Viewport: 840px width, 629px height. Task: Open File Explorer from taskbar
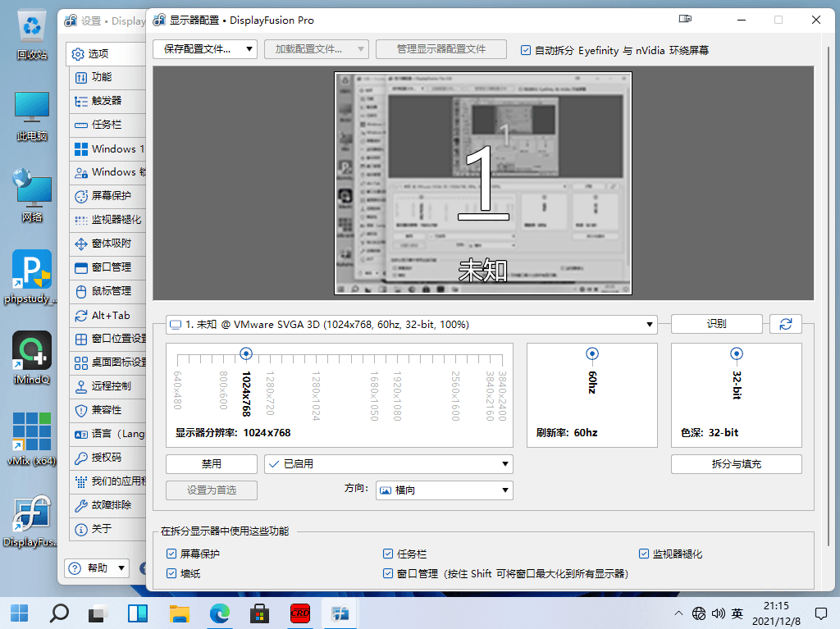click(180, 613)
